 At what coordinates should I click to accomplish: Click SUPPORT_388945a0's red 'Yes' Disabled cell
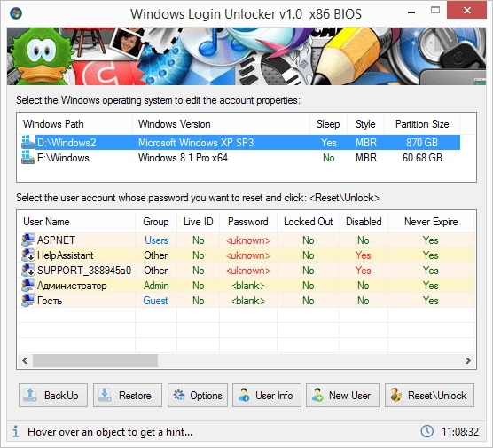(x=364, y=271)
